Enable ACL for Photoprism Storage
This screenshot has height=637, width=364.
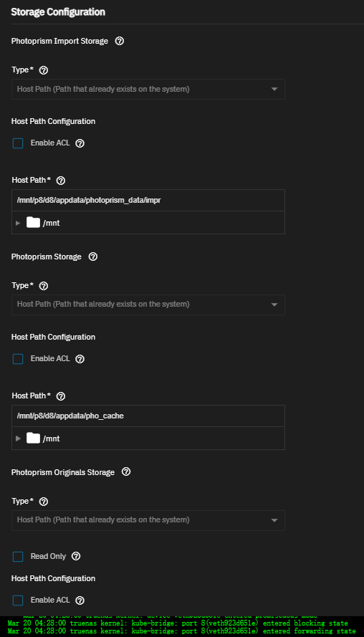18,359
